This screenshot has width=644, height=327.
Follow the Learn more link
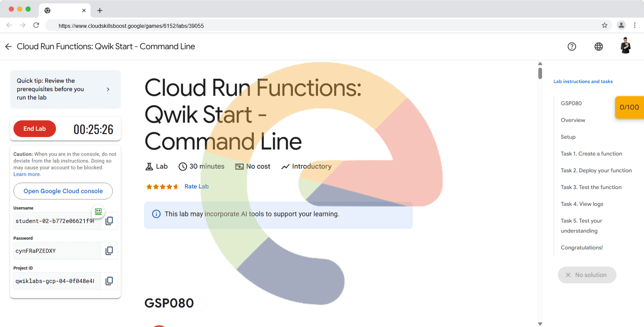(27, 174)
